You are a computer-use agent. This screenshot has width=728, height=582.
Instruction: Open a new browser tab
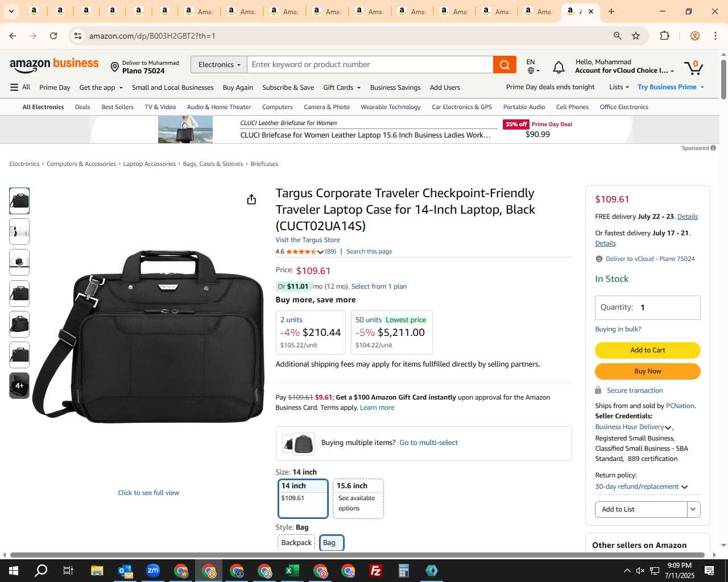(611, 11)
